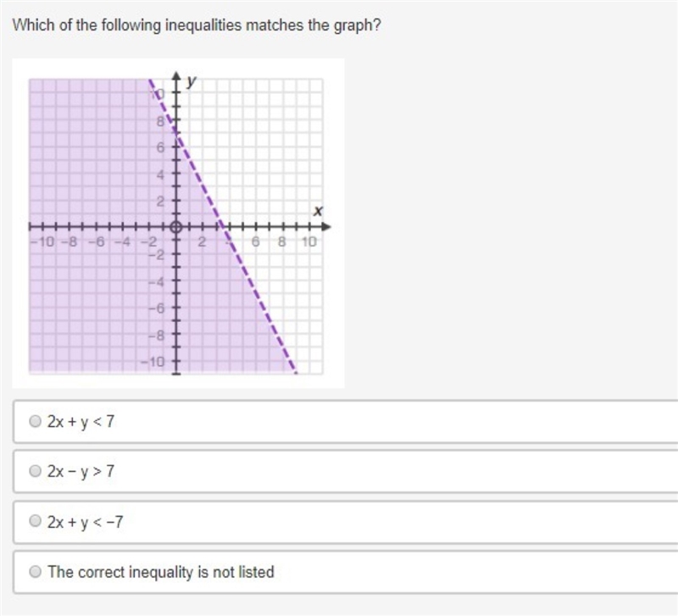Screen dimensions: 678x616
Task: Mark the radio button for 2x + y < −7
Action: [x=35, y=521]
